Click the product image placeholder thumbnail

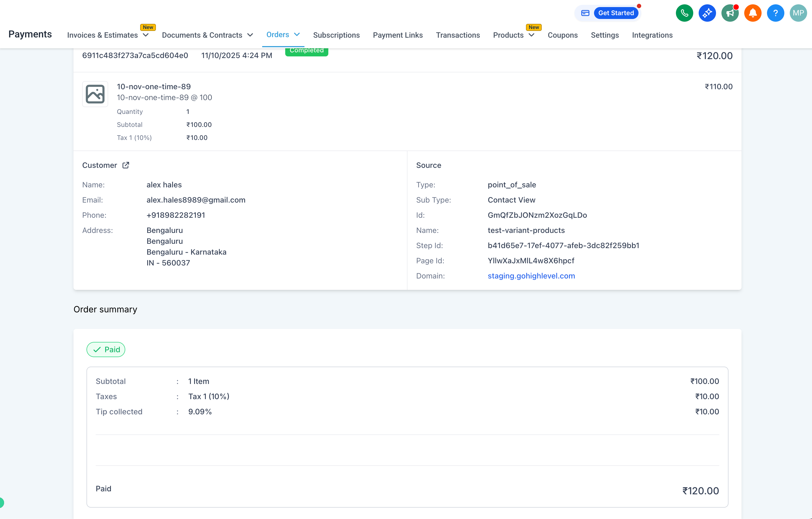pyautogui.click(x=95, y=94)
